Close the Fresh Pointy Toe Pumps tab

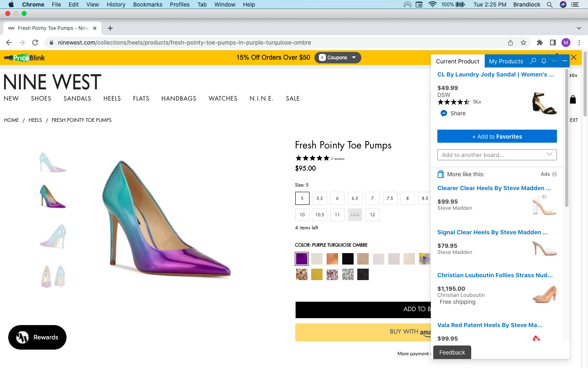tap(95, 28)
